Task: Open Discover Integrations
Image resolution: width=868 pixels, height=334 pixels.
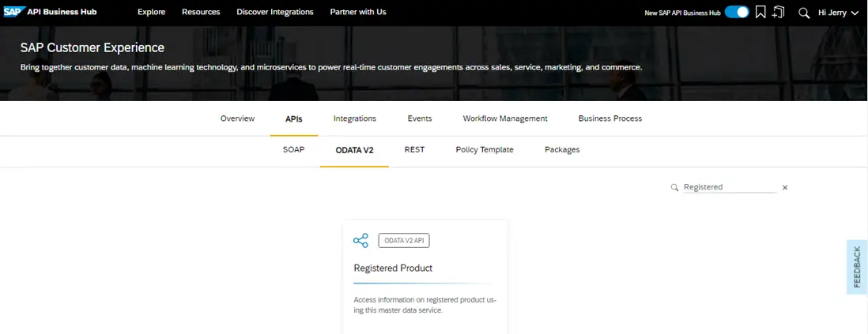Action: coord(275,12)
